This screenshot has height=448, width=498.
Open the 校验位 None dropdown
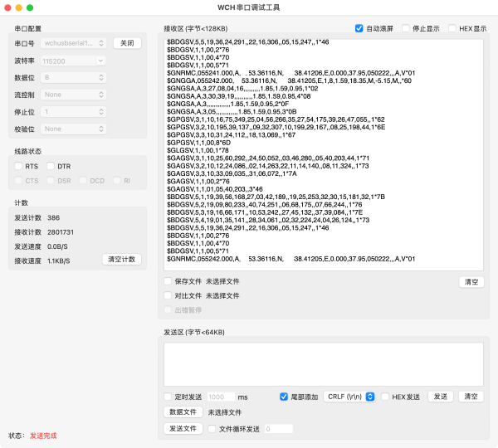pos(73,129)
